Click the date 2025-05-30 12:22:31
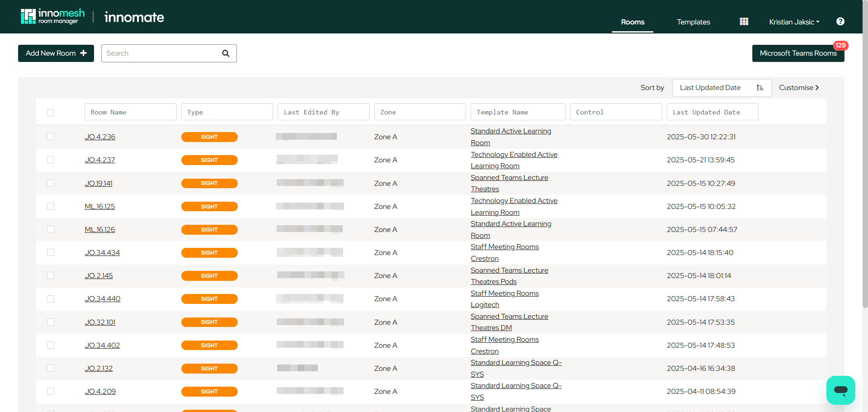868x412 pixels. (701, 137)
